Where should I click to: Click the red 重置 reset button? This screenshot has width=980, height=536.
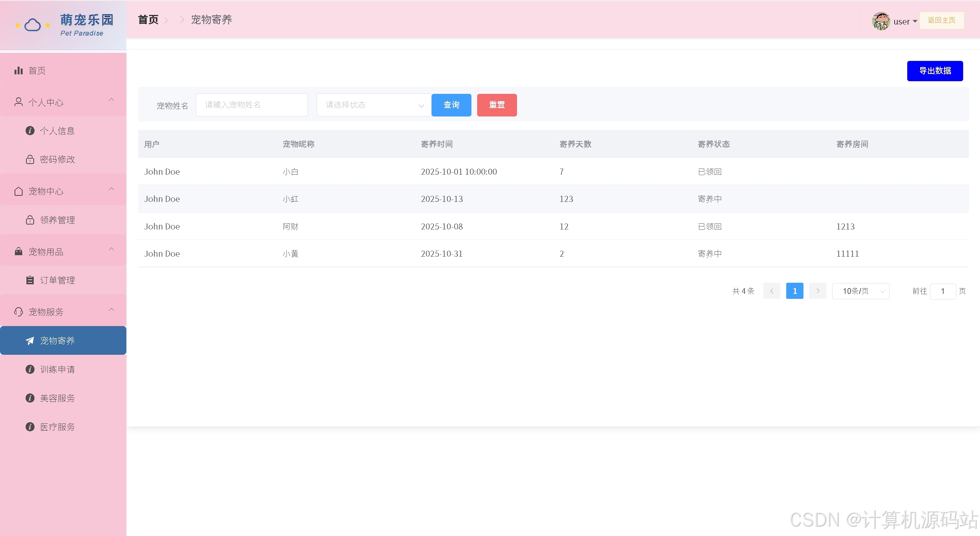pyautogui.click(x=497, y=105)
